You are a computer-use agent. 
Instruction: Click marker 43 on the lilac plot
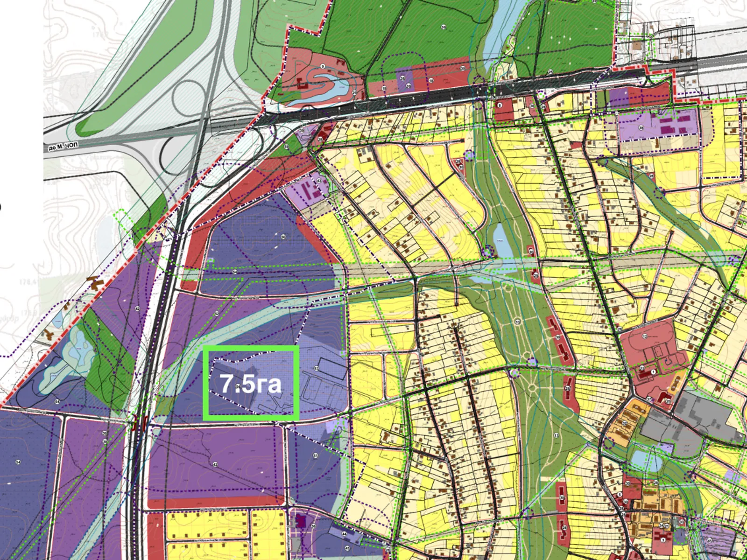coord(319,181)
